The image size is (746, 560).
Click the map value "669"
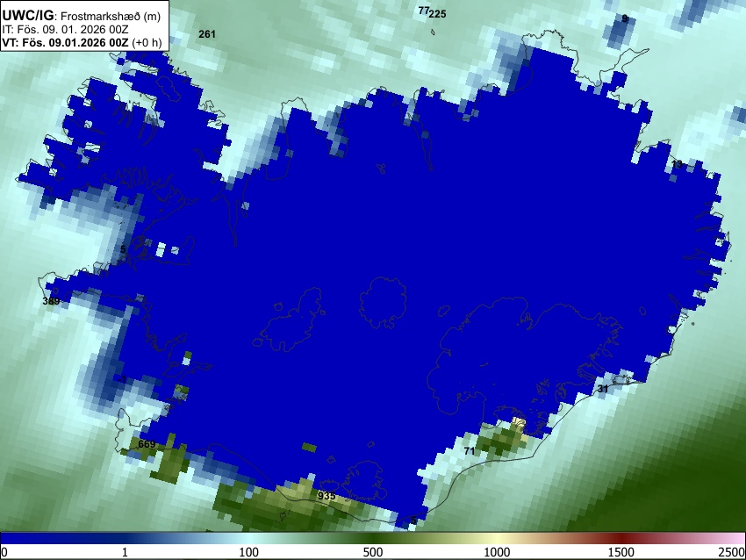(x=147, y=444)
